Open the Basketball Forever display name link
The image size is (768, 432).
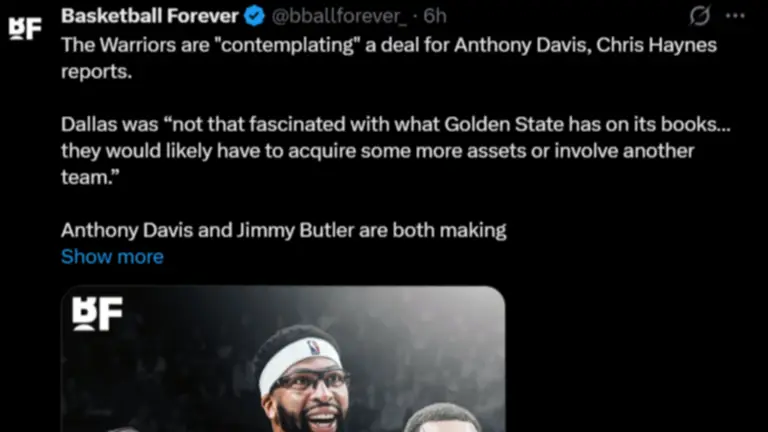pyautogui.click(x=150, y=16)
